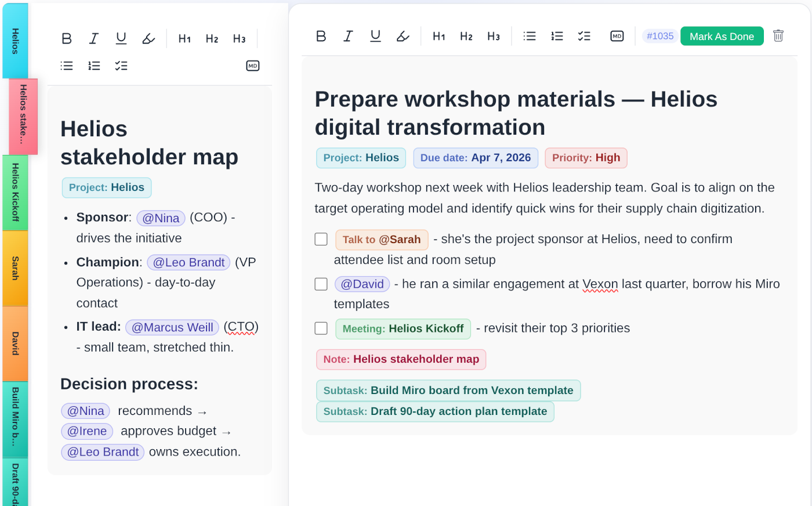Open the @David mention in the checklist
The image size is (812, 506).
coord(362,284)
